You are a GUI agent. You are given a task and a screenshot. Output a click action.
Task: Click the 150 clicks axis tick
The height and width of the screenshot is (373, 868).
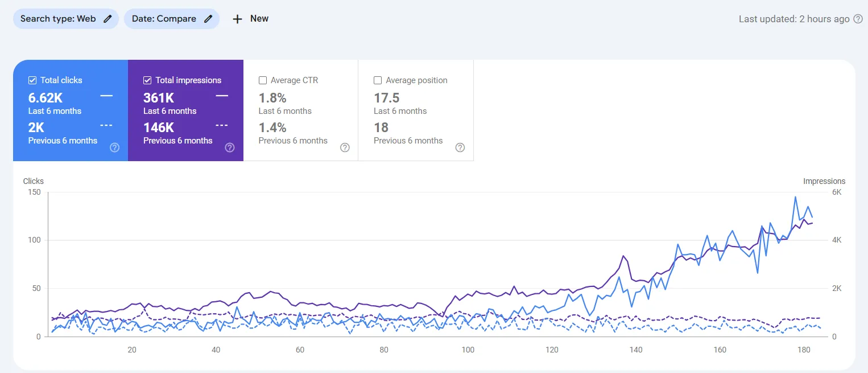pos(34,192)
